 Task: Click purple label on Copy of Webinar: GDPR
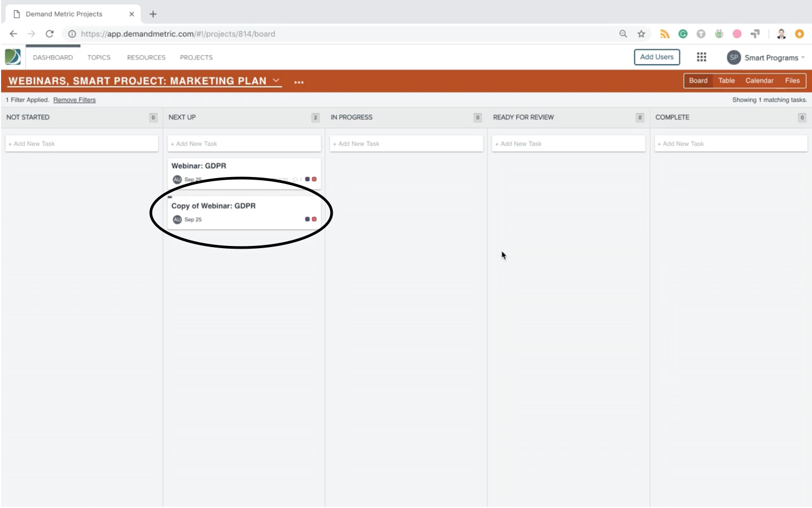tap(307, 219)
